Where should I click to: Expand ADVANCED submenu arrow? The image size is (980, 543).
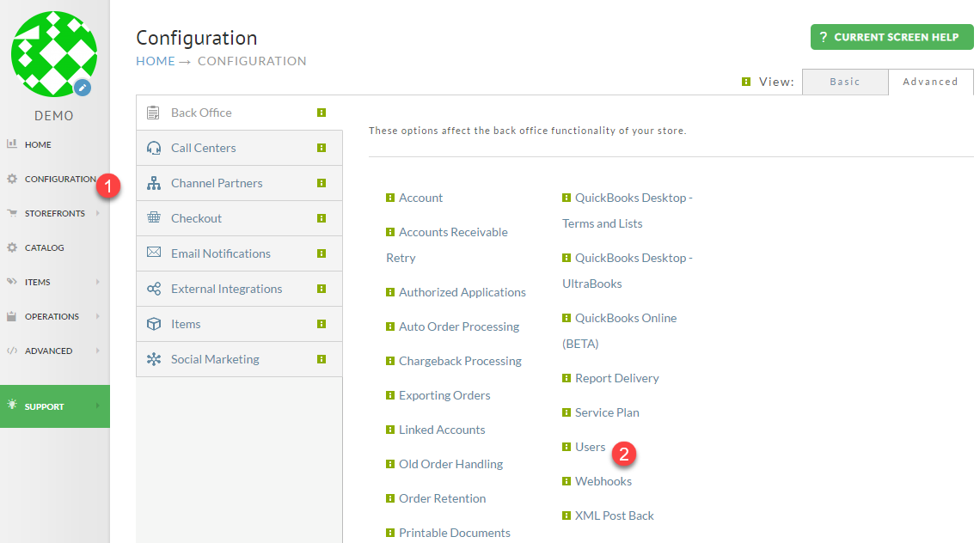tap(98, 351)
